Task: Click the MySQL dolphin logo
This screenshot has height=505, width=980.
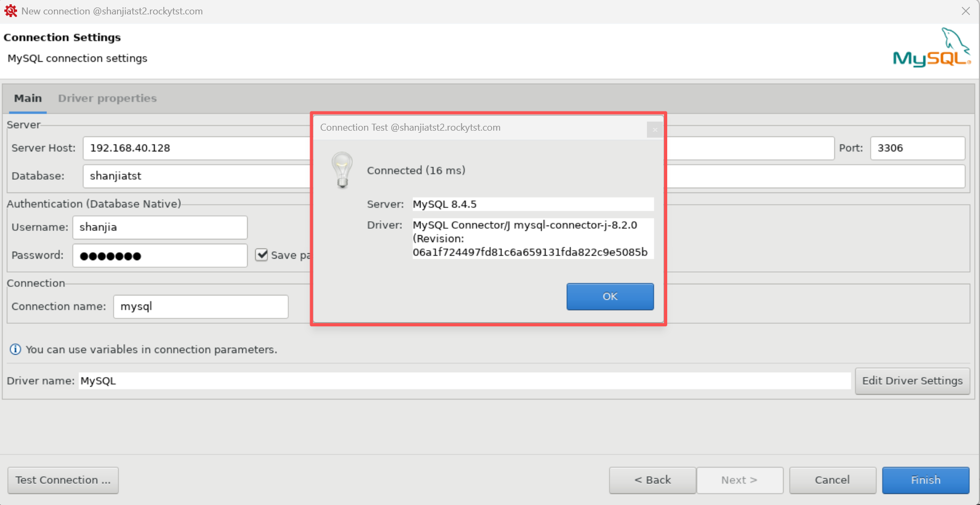Action: 931,47
